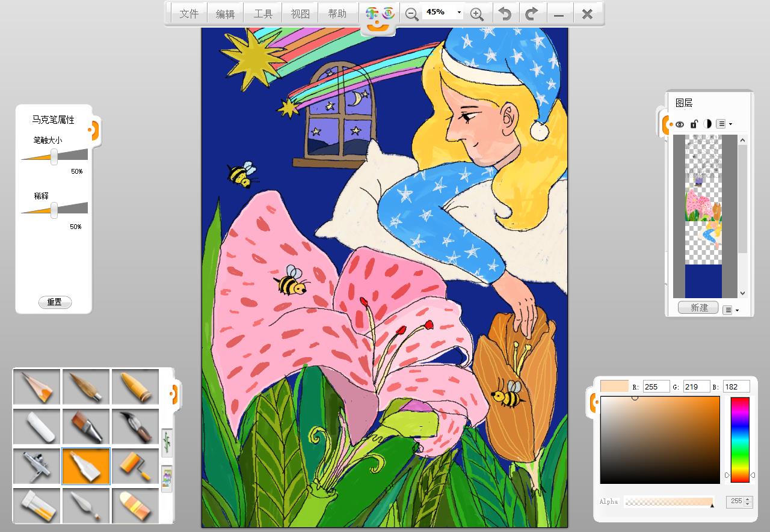Select the black ink calligraphy brush

(x=135, y=427)
